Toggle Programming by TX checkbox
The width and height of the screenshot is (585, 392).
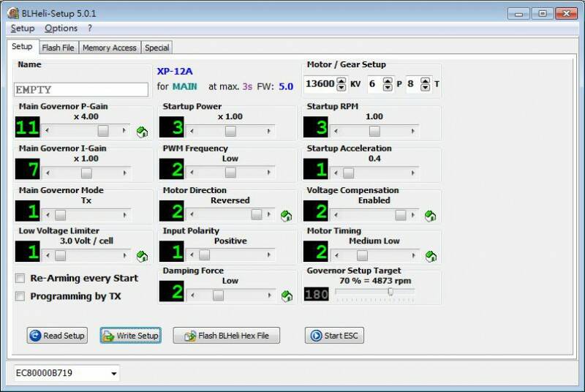[x=20, y=296]
